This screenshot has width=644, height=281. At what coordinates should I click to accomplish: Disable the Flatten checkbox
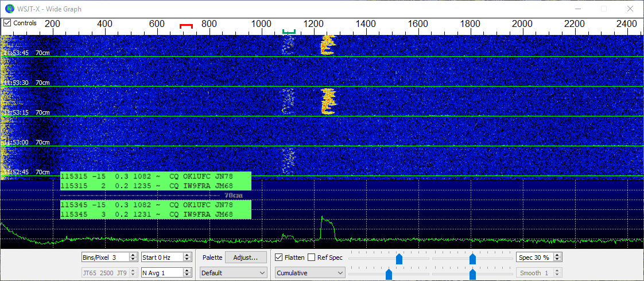click(x=280, y=257)
